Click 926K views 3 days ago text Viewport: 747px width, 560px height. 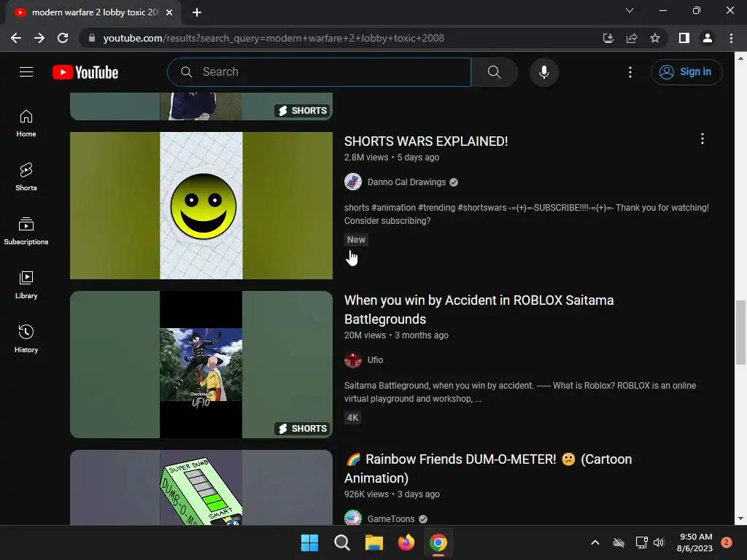392,494
